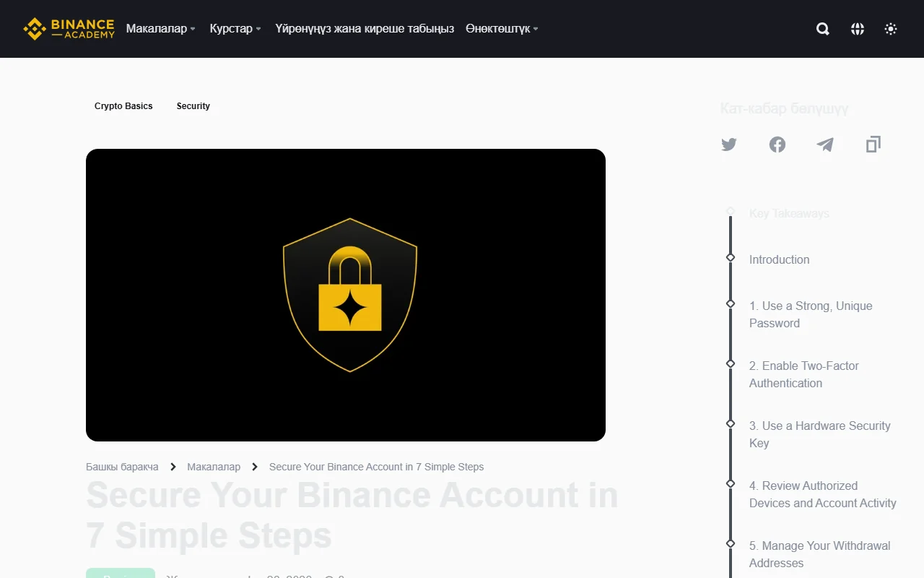Jump to Use a Strong, Unique Password

(811, 314)
